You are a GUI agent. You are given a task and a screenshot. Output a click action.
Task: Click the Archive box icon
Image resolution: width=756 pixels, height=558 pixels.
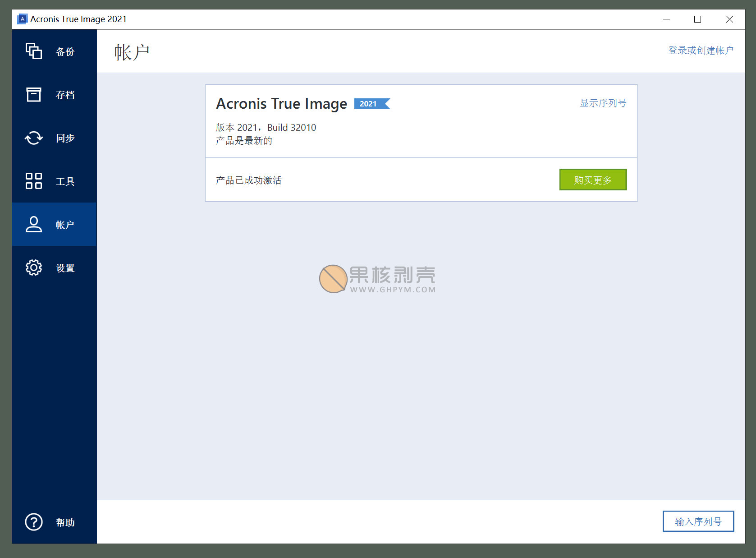34,94
